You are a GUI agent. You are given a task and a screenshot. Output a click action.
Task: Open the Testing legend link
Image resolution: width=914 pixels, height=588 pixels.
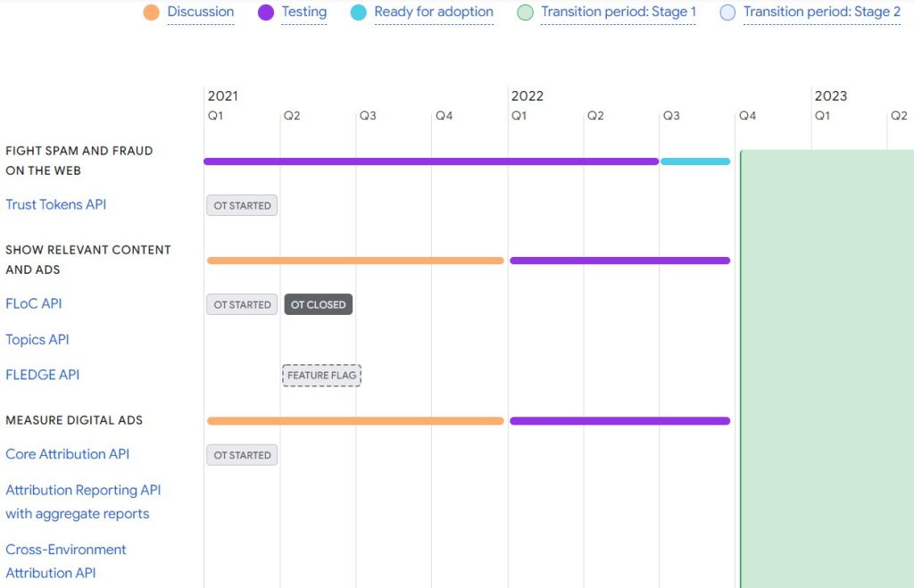304,12
